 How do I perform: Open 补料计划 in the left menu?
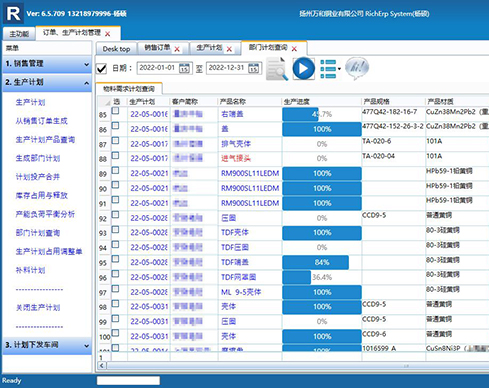click(30, 270)
